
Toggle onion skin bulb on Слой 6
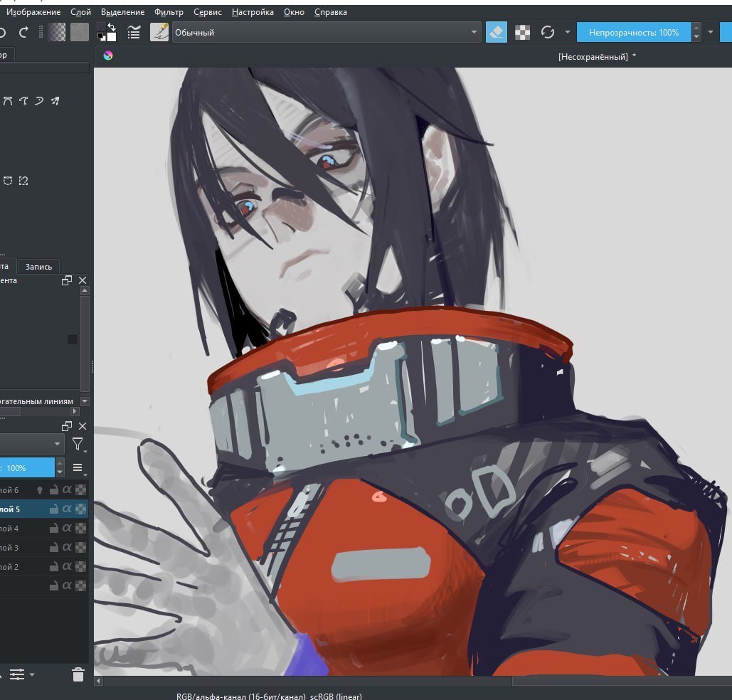point(40,490)
